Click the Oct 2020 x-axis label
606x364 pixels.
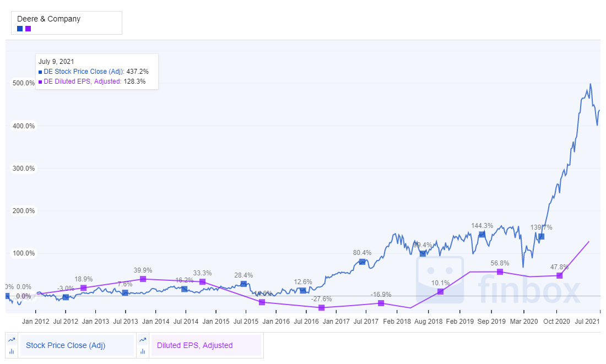(556, 322)
